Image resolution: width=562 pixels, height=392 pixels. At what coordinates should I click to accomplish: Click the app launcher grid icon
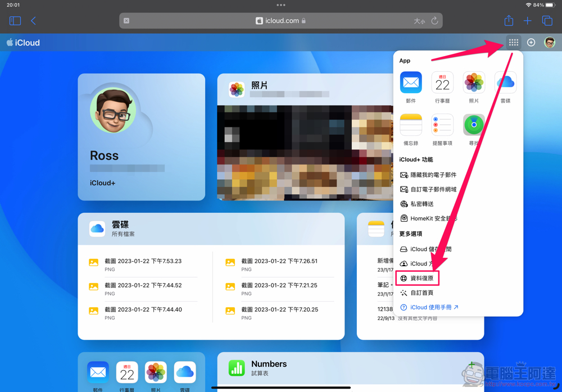pos(513,43)
